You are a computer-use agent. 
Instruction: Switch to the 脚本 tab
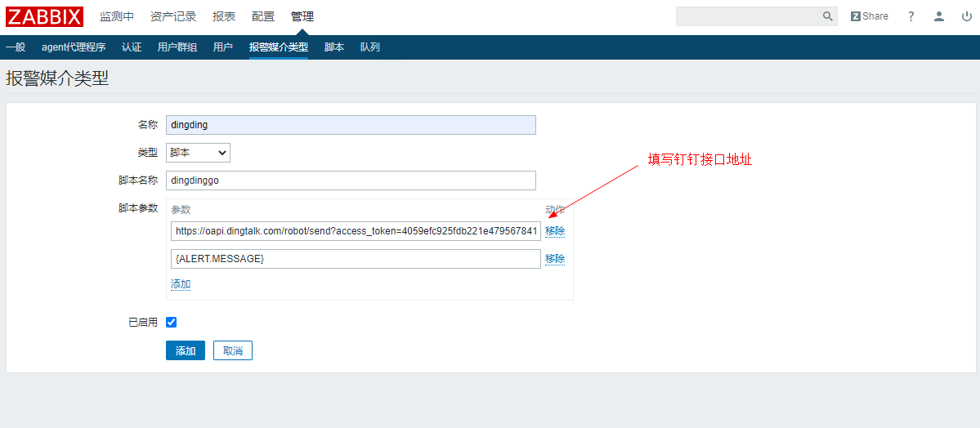tap(334, 47)
